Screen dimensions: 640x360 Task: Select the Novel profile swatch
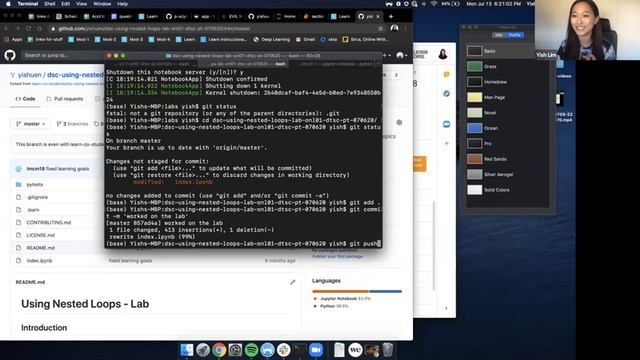point(474,113)
